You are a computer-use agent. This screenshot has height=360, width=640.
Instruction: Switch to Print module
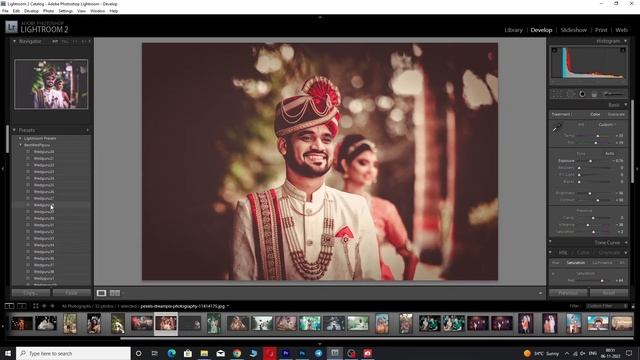tap(601, 30)
